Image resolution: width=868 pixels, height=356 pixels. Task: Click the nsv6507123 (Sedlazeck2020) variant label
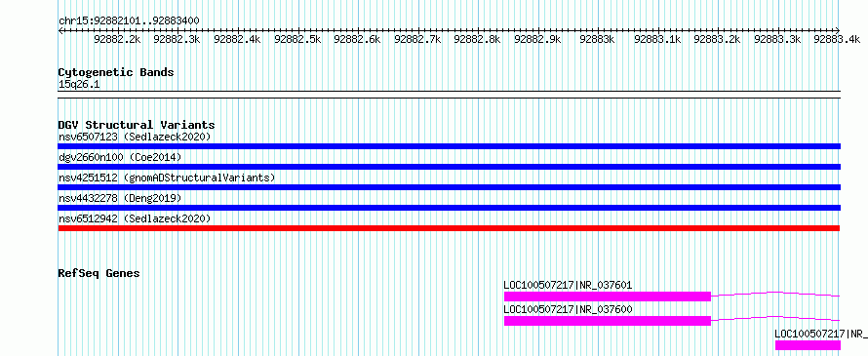coord(135,137)
